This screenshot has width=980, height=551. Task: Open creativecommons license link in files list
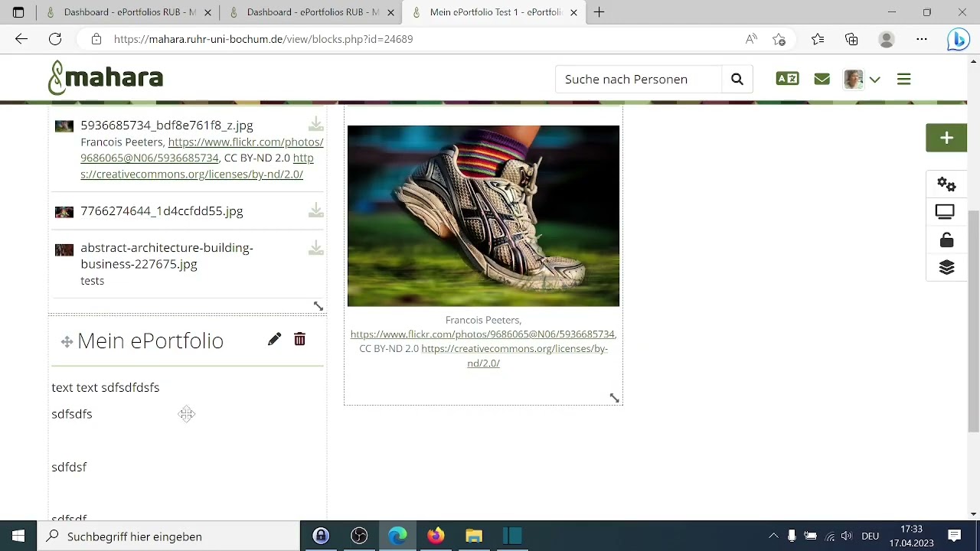point(197,166)
